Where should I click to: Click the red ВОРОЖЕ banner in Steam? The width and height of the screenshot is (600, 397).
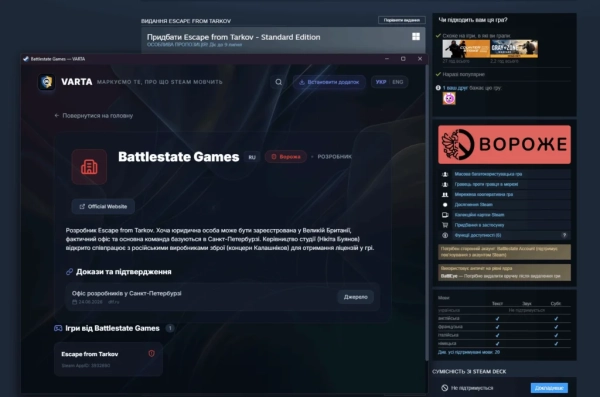tap(504, 144)
